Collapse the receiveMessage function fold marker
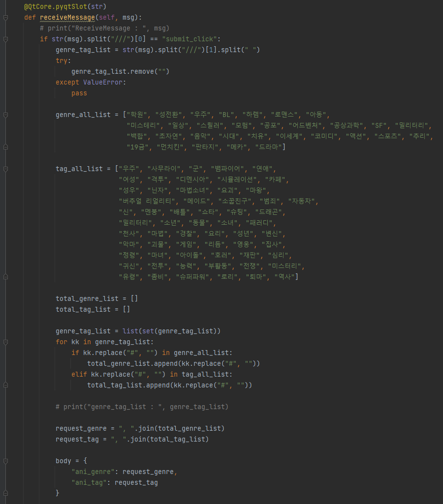 (5, 18)
